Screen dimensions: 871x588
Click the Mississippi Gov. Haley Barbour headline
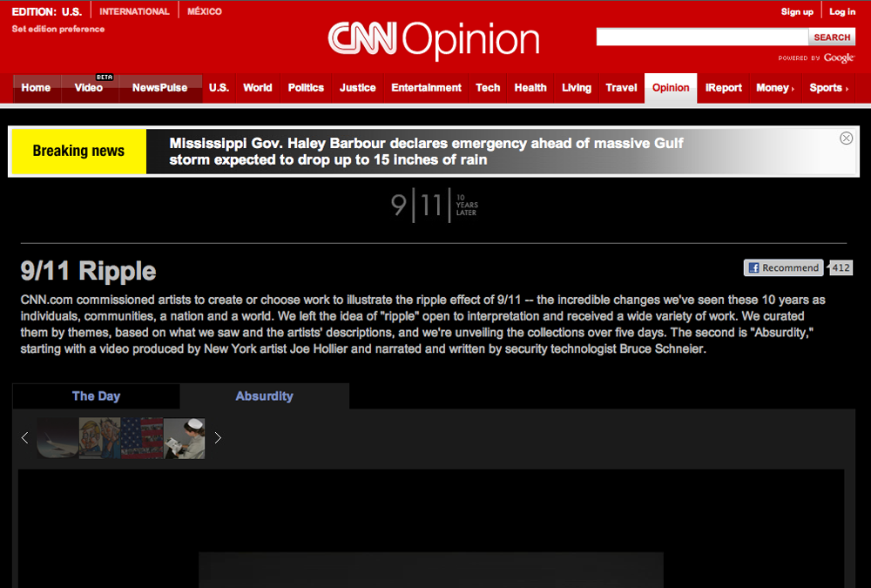tap(426, 152)
